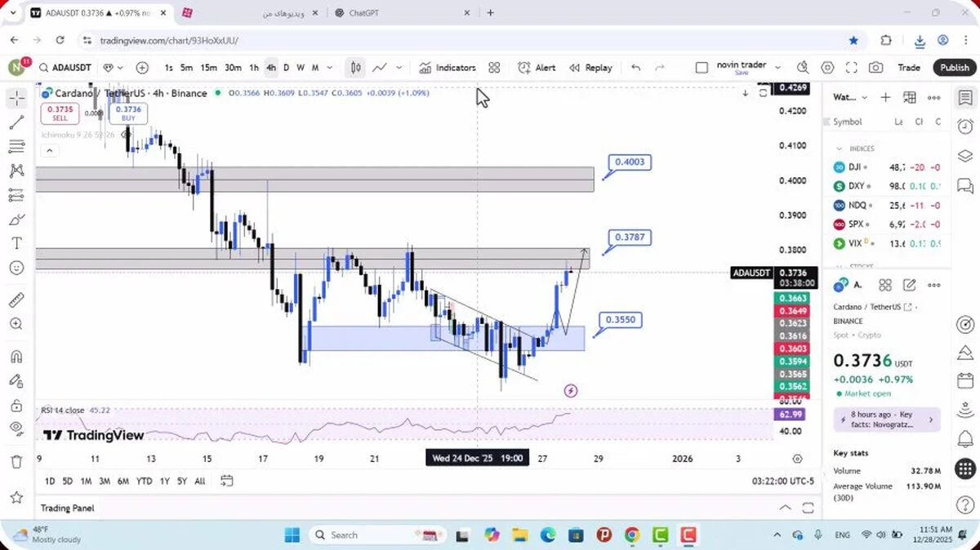This screenshot has width=980, height=550.
Task: Toggle stay in drawing mode
Action: click(x=16, y=381)
